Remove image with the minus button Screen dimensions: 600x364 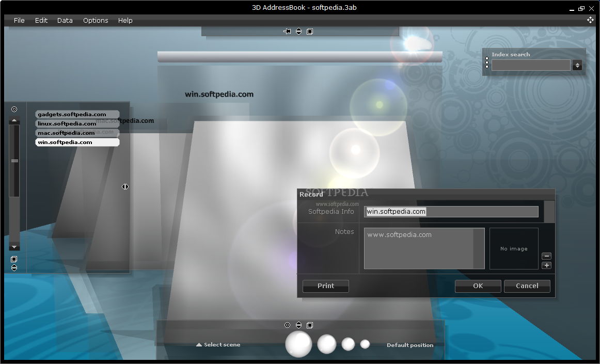(546, 256)
